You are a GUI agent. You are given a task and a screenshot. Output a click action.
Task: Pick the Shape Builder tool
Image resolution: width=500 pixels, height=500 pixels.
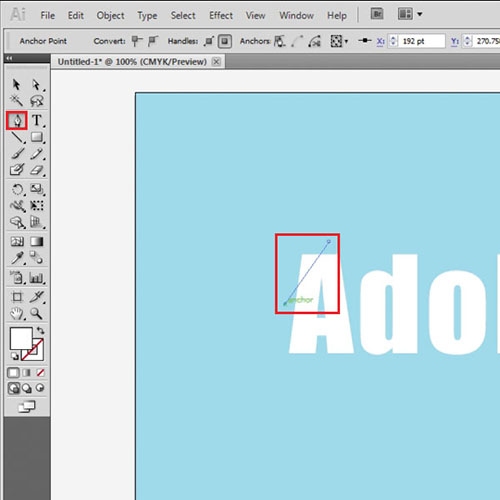click(x=17, y=222)
